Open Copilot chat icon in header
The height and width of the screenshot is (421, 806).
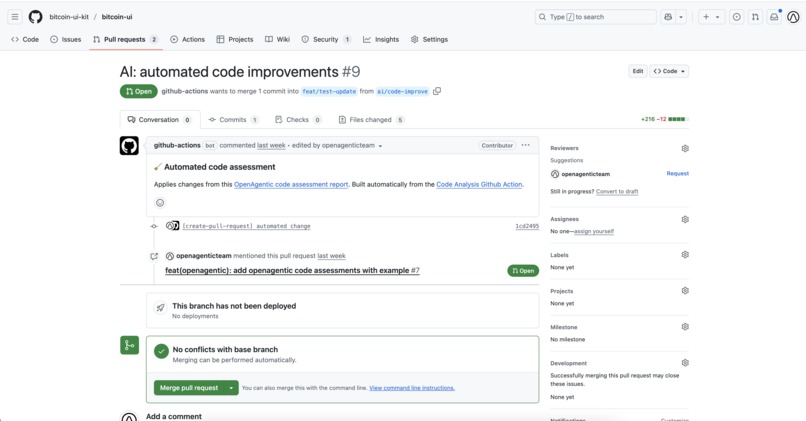click(x=668, y=17)
